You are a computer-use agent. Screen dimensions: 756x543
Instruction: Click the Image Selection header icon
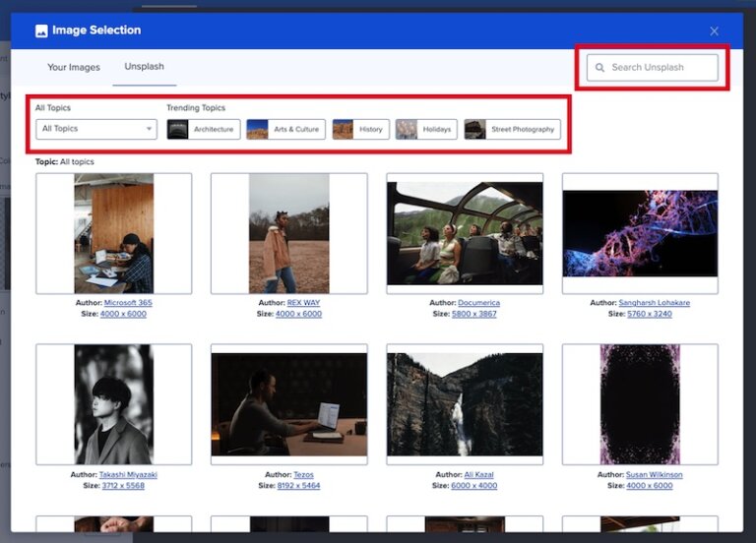41,30
